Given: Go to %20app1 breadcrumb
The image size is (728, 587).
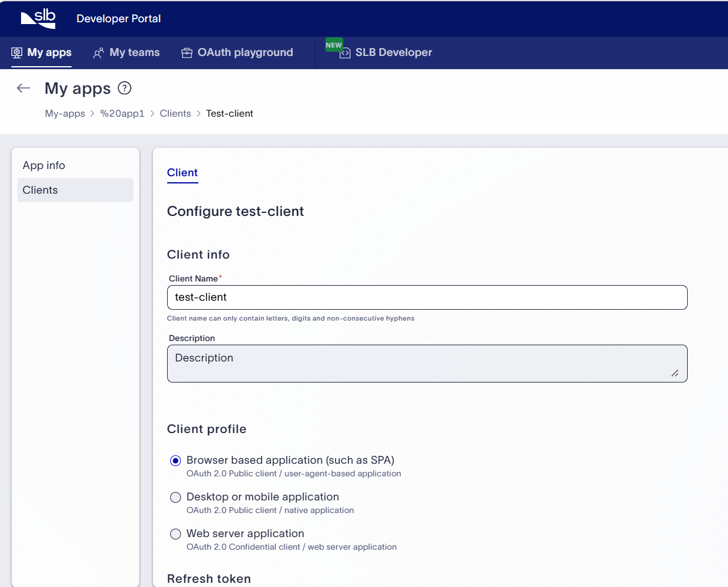Looking at the screenshot, I should point(123,113).
